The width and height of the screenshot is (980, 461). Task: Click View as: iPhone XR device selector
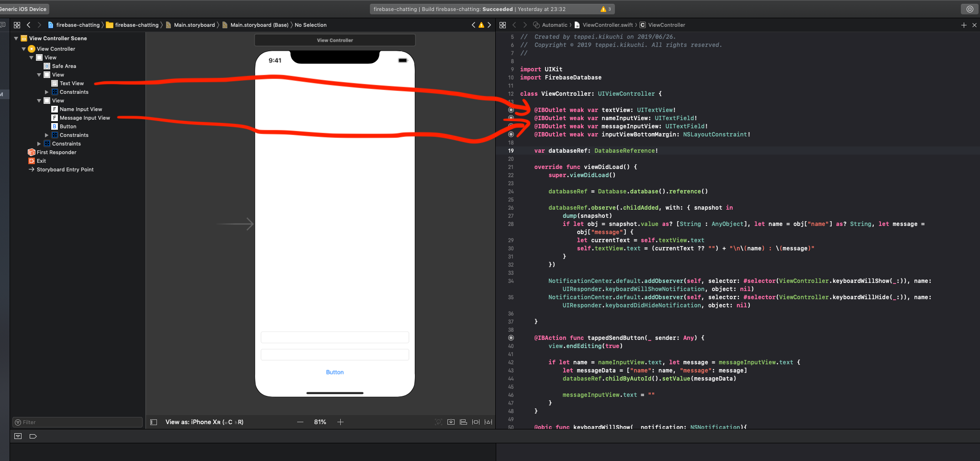(x=204, y=422)
